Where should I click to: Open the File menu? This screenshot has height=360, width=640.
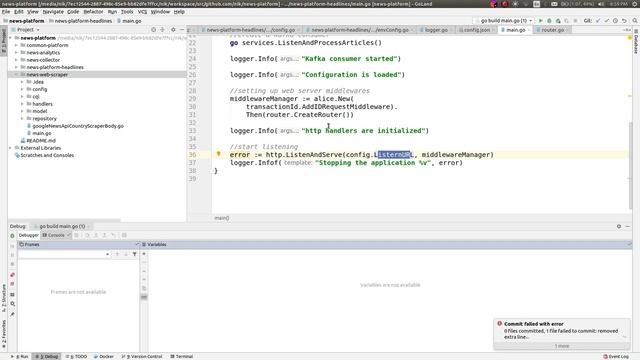(6, 12)
